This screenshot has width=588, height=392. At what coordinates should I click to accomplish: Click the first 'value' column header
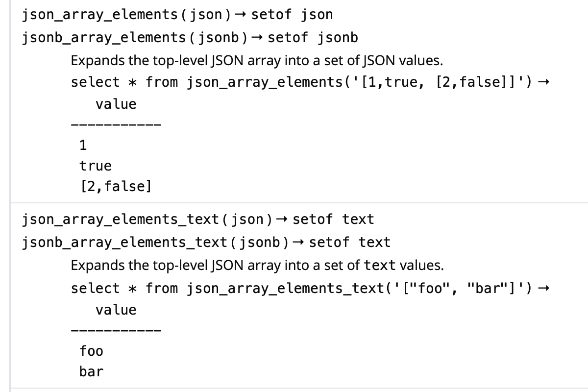[116, 104]
